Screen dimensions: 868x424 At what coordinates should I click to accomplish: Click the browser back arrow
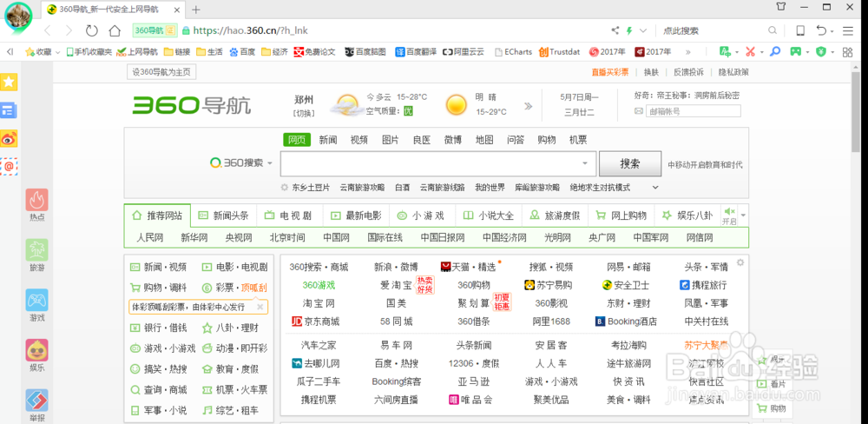[x=48, y=30]
